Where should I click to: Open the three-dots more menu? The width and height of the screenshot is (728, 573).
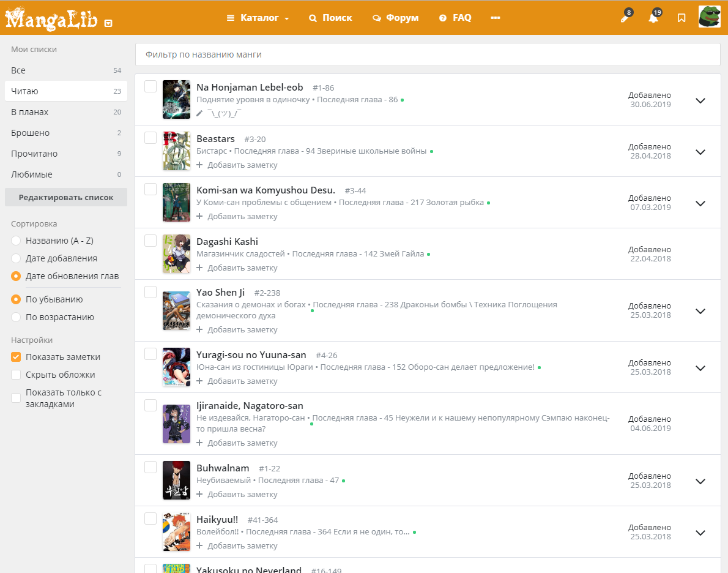(x=496, y=18)
